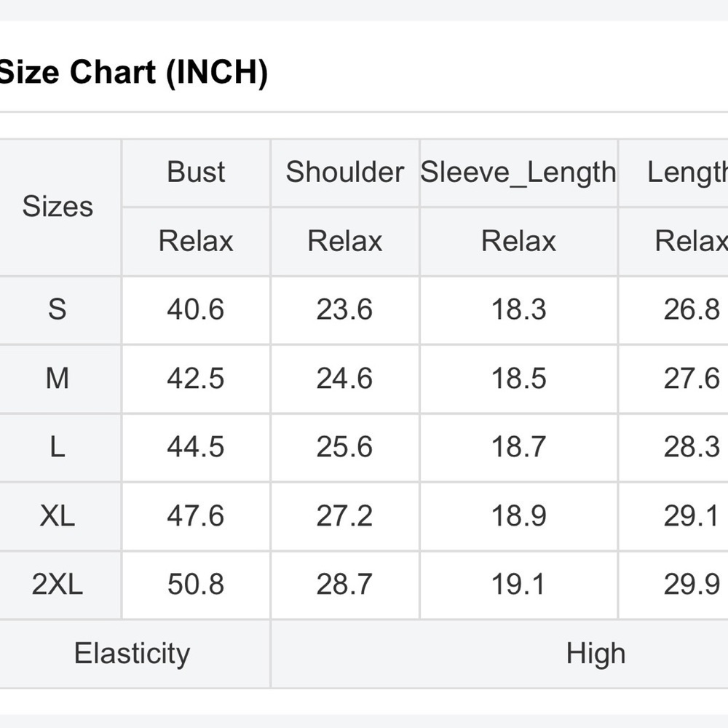
Task: Click the Size Chart (INCH) heading
Action: [x=133, y=72]
